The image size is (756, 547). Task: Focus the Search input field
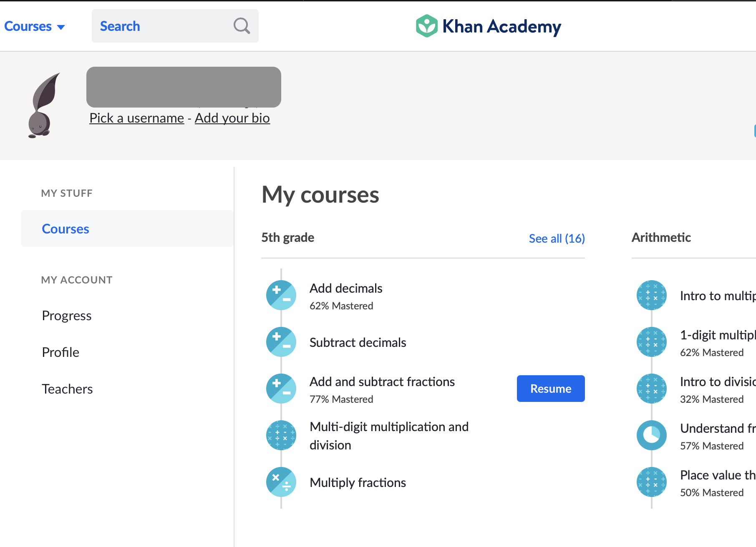coord(163,26)
